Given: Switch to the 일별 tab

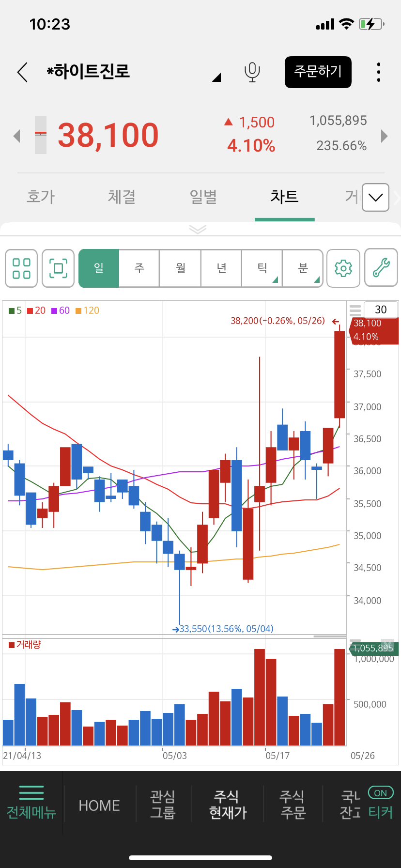Looking at the screenshot, I should coord(203,197).
